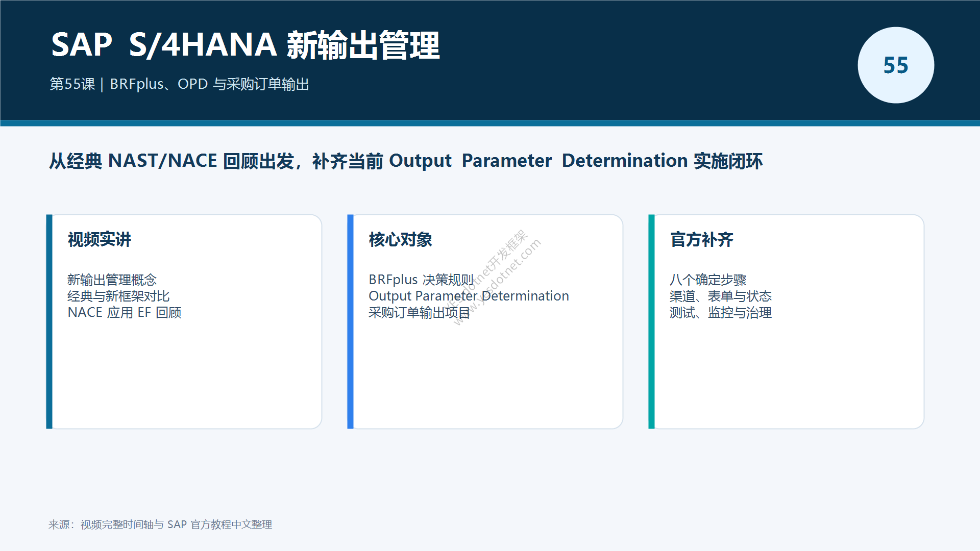
Task: Select the 采购订单输出项目 line
Action: (420, 313)
